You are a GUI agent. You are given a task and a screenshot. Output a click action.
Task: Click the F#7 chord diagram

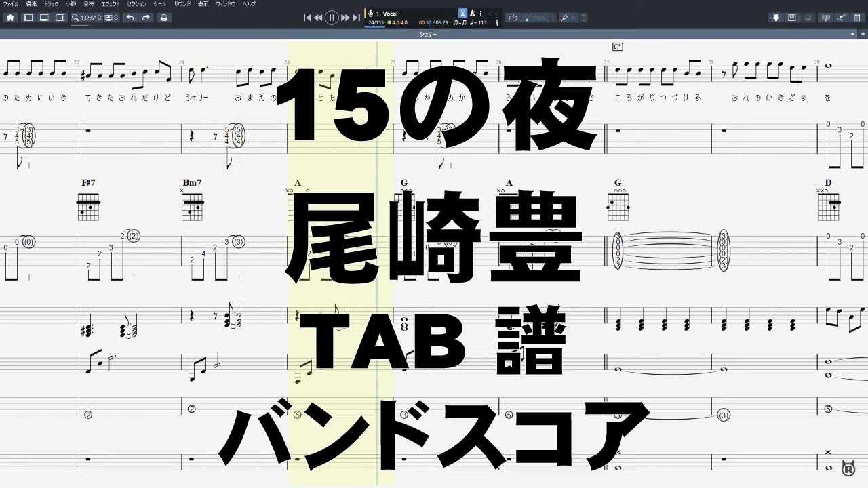pyautogui.click(x=89, y=207)
